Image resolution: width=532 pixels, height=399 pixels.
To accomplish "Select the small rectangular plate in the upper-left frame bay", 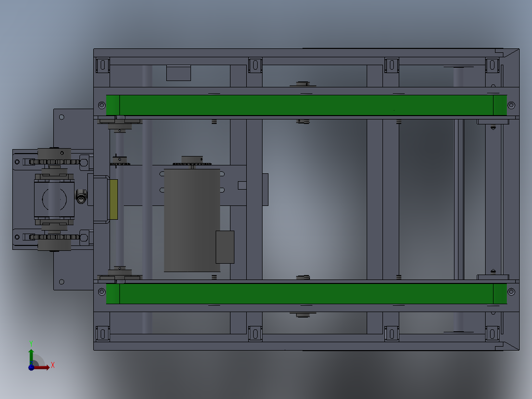I will (179, 73).
